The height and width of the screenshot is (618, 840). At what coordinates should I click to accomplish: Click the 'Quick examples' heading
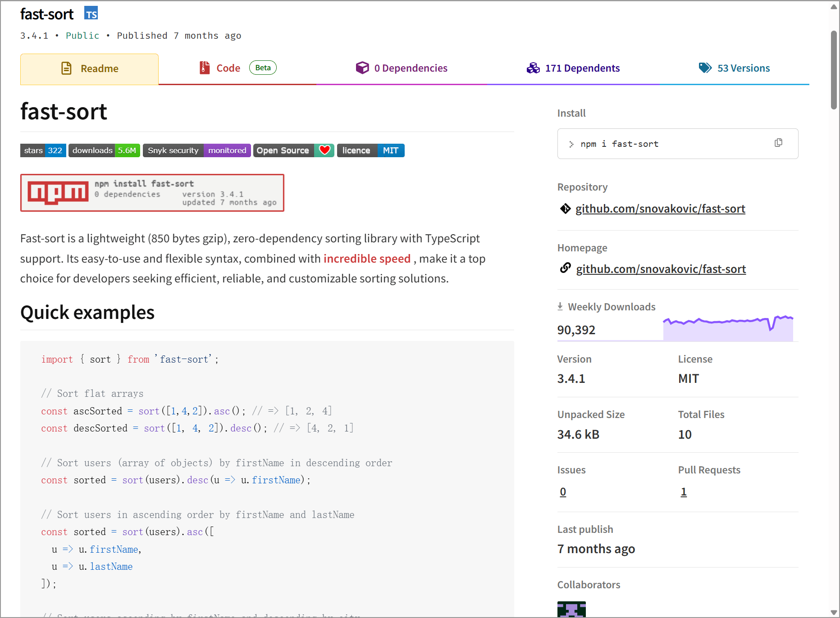tap(87, 312)
